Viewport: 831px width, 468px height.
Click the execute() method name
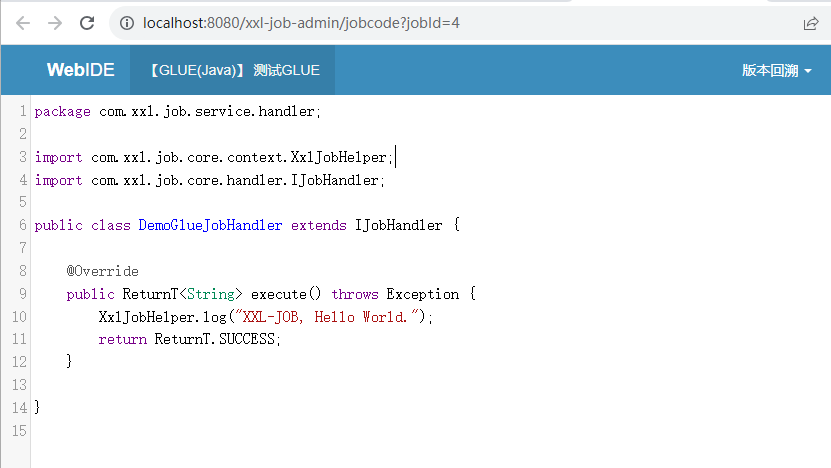(286, 294)
